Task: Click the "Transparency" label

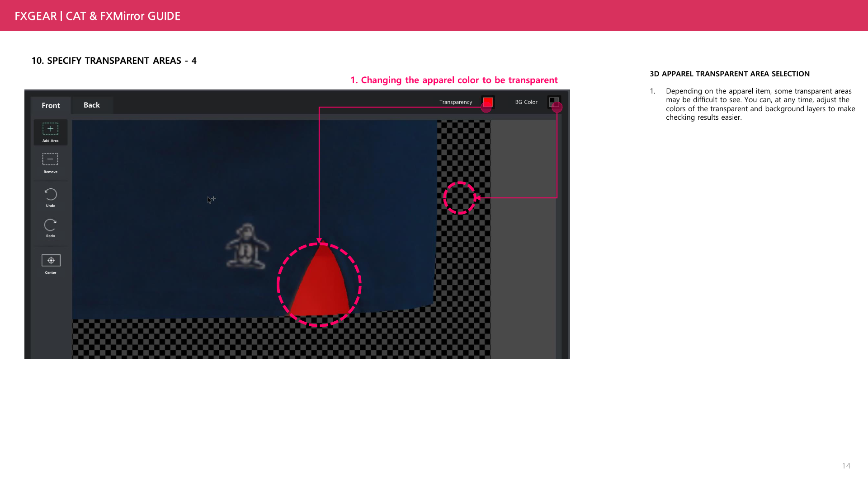Action: [x=456, y=102]
